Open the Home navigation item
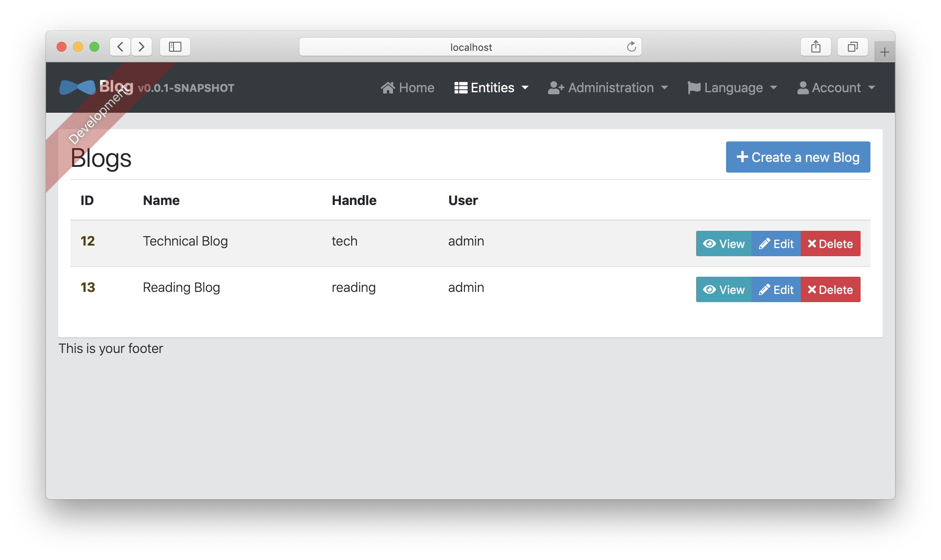 tap(407, 88)
